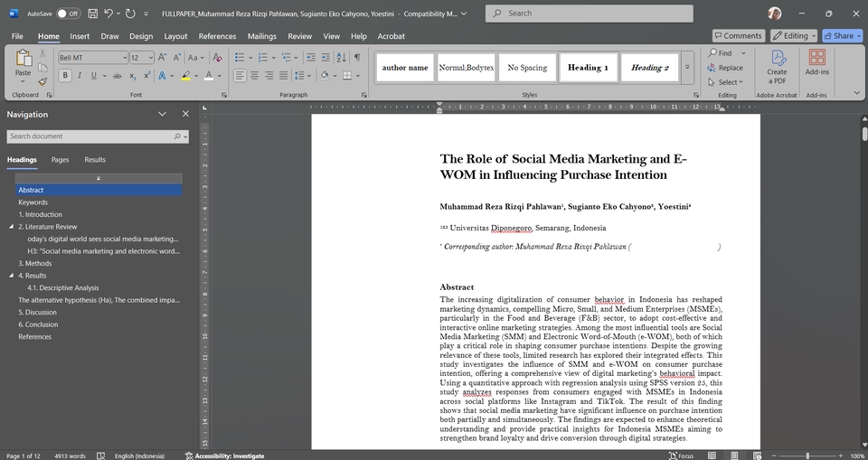Decrease paragraph indent
The height and width of the screenshot is (460, 868).
pos(311,58)
